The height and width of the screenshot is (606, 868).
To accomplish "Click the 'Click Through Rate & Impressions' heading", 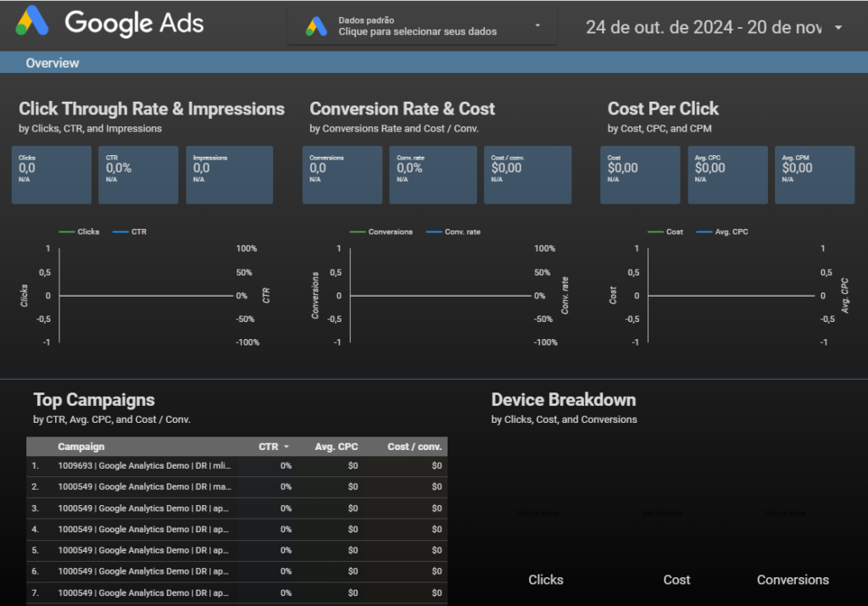I will [152, 109].
